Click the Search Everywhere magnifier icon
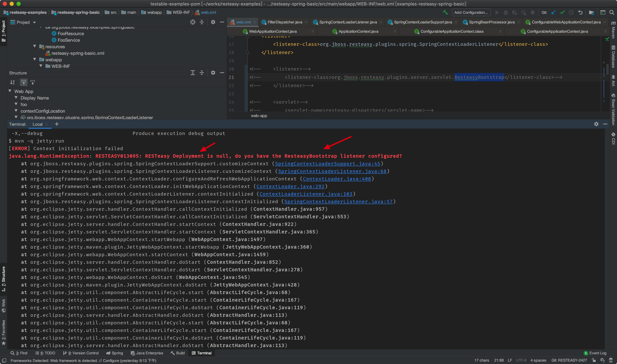 612,12
